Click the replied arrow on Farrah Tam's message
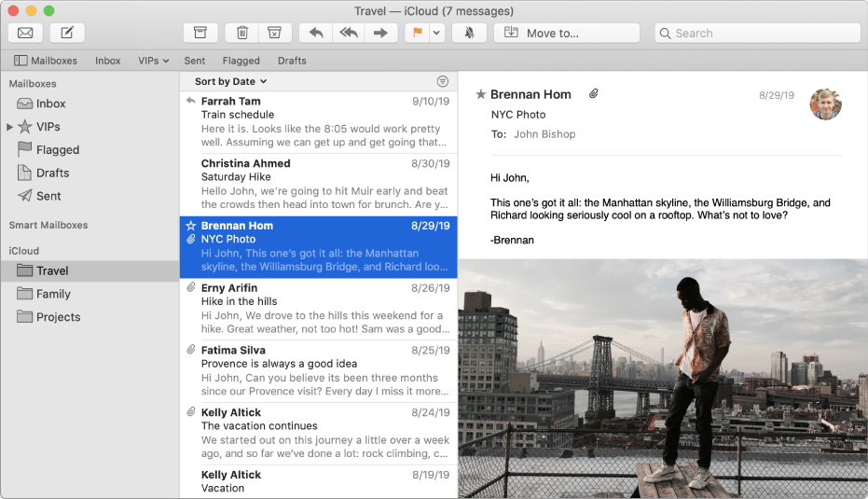This screenshot has height=499, width=868. pos(191,101)
